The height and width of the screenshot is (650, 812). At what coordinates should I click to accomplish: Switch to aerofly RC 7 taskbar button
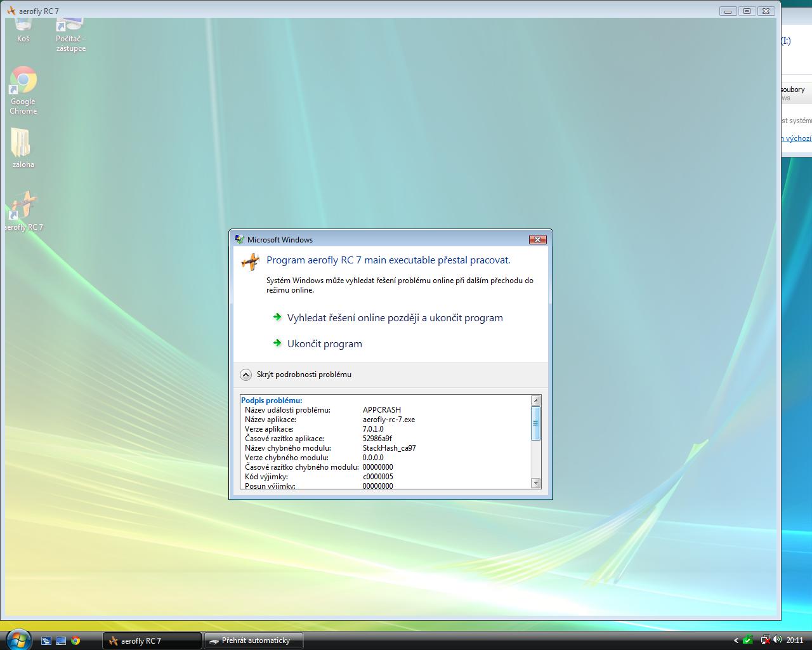click(x=152, y=640)
